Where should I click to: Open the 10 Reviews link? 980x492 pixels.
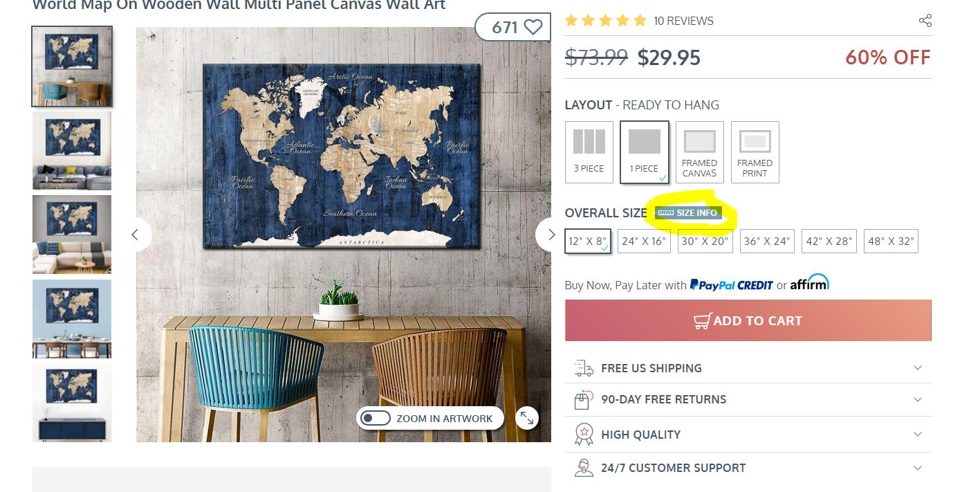[683, 21]
